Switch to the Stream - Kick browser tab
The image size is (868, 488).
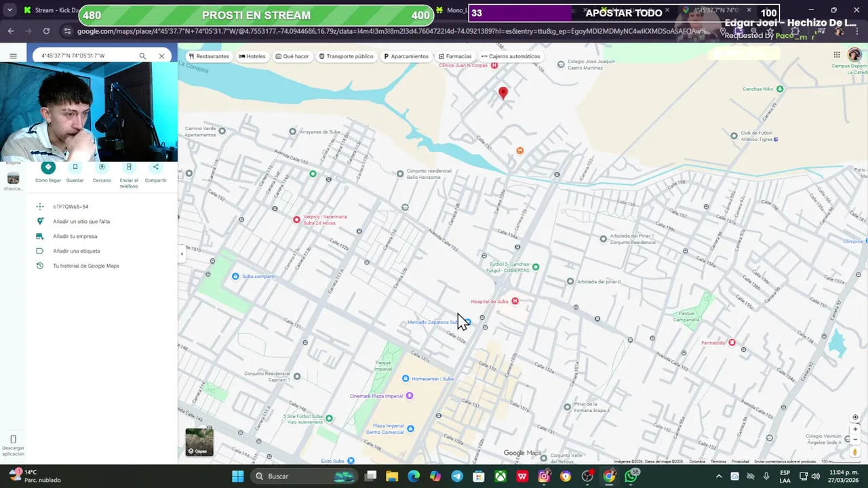51,10
